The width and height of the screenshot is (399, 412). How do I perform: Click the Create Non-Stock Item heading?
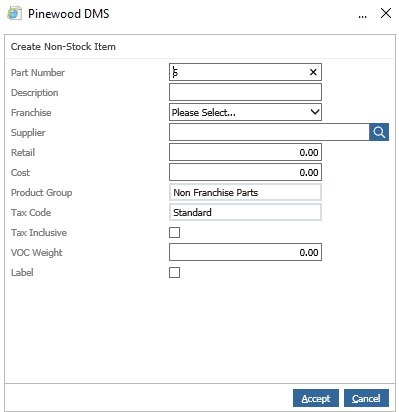point(63,47)
